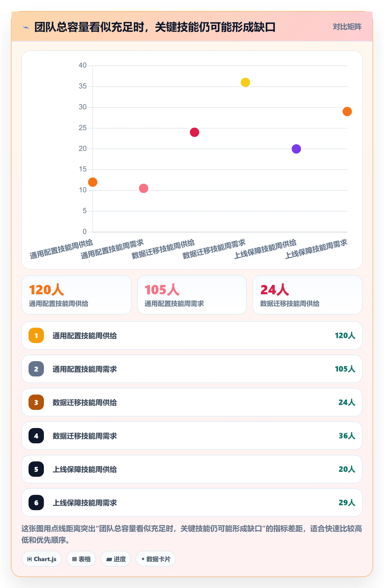
Task: Open the 120人 通用配置技能周供给 card
Action: point(77,295)
